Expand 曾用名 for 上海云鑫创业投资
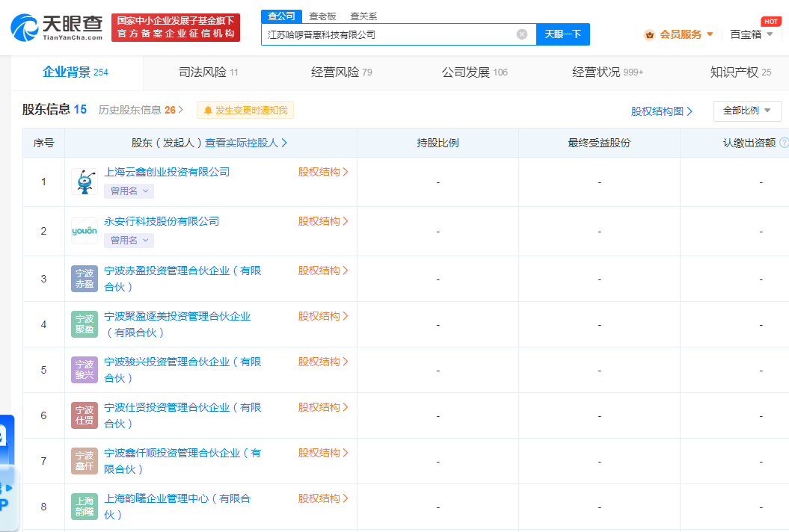 pos(129,191)
